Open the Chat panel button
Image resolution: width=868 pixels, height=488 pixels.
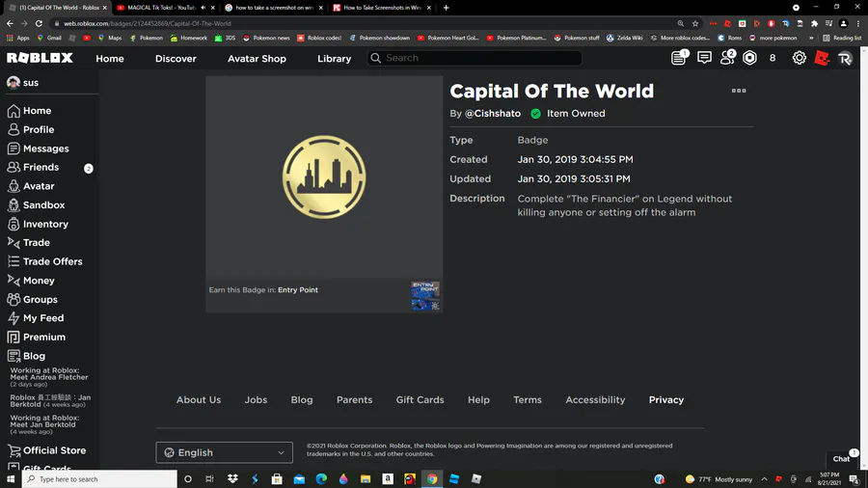pyautogui.click(x=841, y=459)
